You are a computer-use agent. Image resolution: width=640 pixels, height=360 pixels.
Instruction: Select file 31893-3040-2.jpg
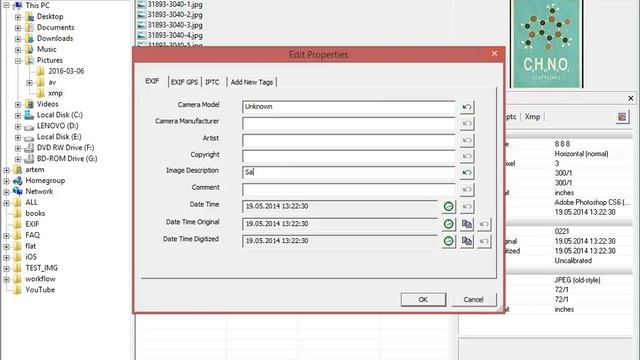pyautogui.click(x=175, y=15)
